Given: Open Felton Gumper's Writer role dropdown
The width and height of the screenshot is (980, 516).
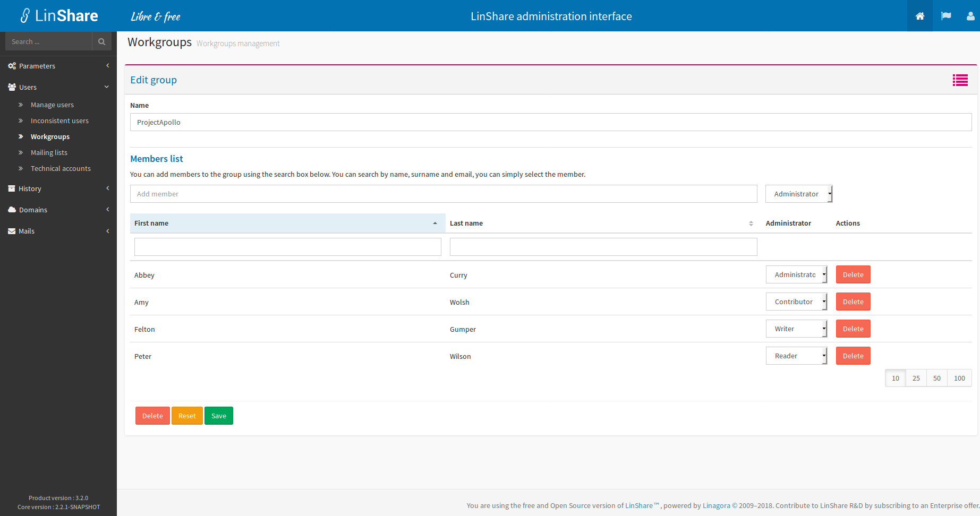Looking at the screenshot, I should click(x=797, y=329).
